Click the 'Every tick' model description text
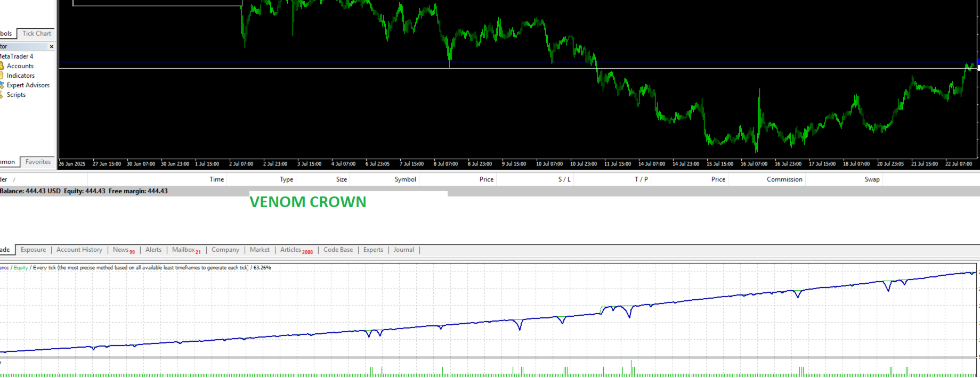 (x=141, y=268)
